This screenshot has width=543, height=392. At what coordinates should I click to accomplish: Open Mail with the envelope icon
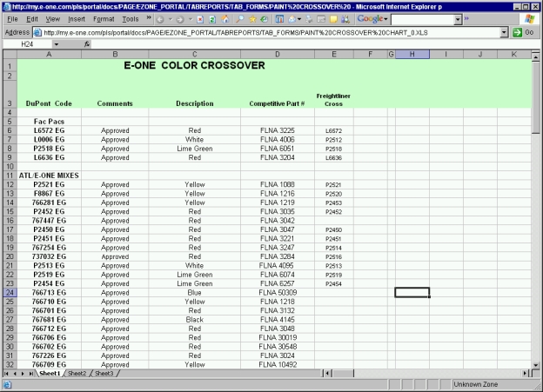(292, 19)
